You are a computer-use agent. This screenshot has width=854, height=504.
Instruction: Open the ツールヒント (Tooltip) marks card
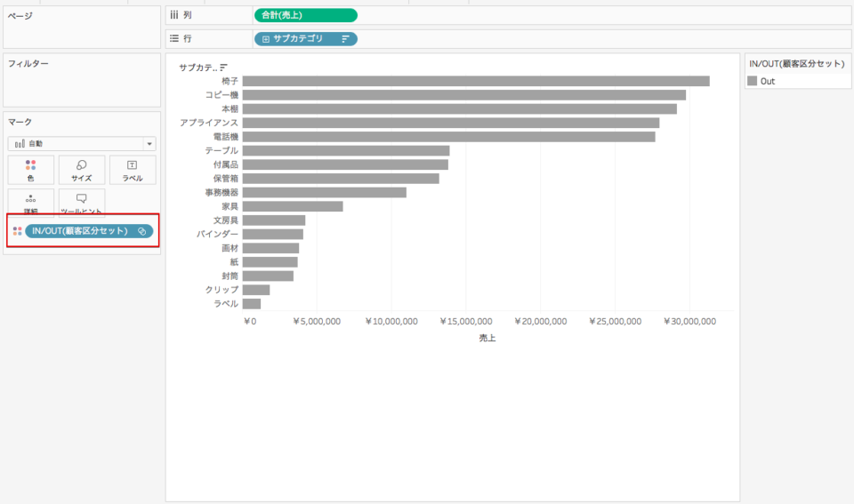82,203
